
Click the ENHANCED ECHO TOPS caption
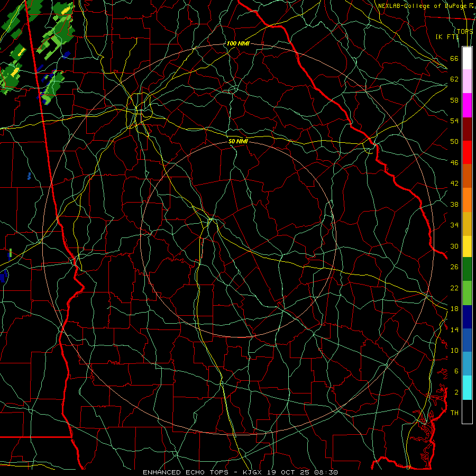click(187, 472)
